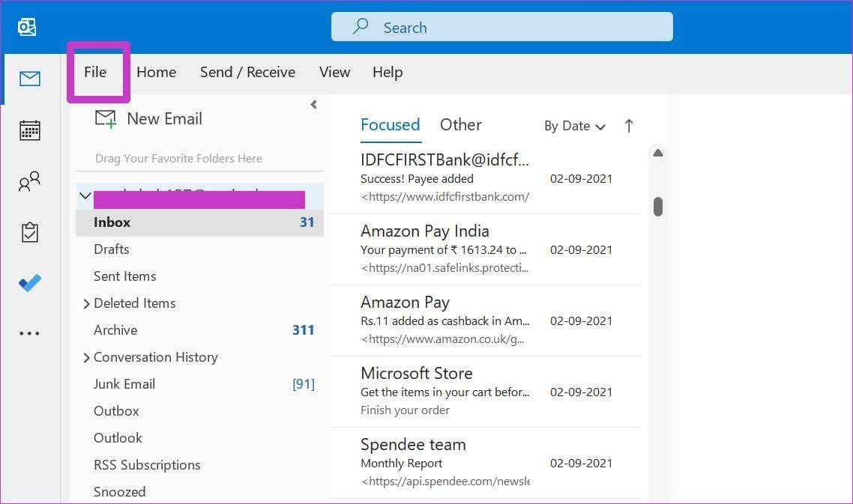Viewport: 853px width, 504px height.
Task: Open the Mail view icon in sidebar
Action: [x=29, y=79]
